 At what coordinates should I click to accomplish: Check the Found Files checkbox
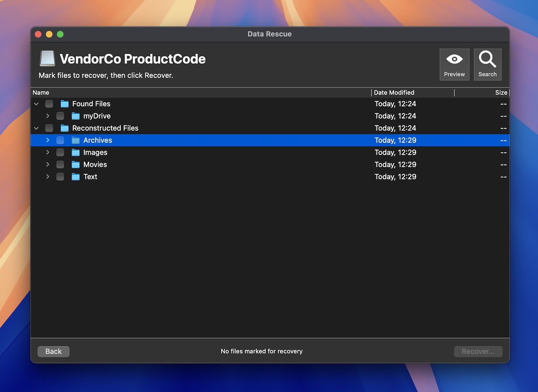point(49,104)
